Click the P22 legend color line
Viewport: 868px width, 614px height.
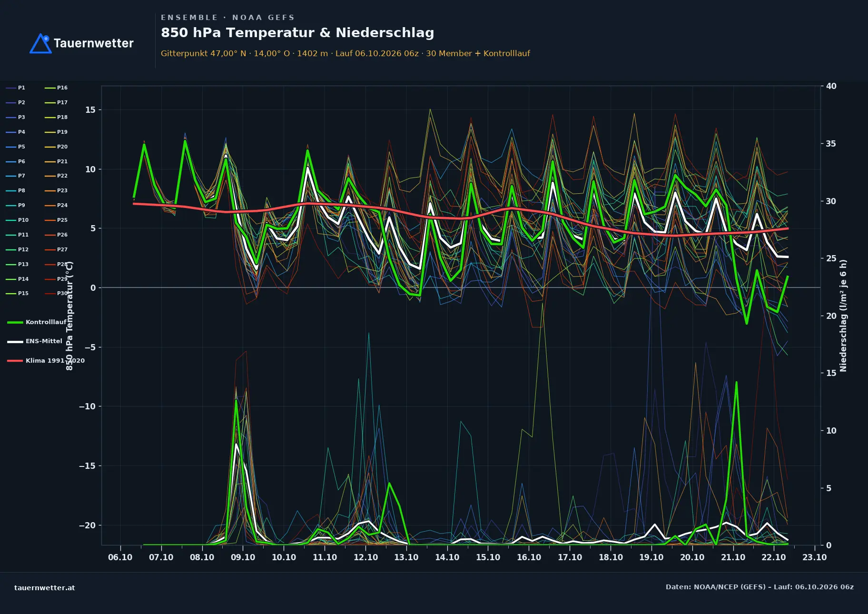click(x=50, y=176)
